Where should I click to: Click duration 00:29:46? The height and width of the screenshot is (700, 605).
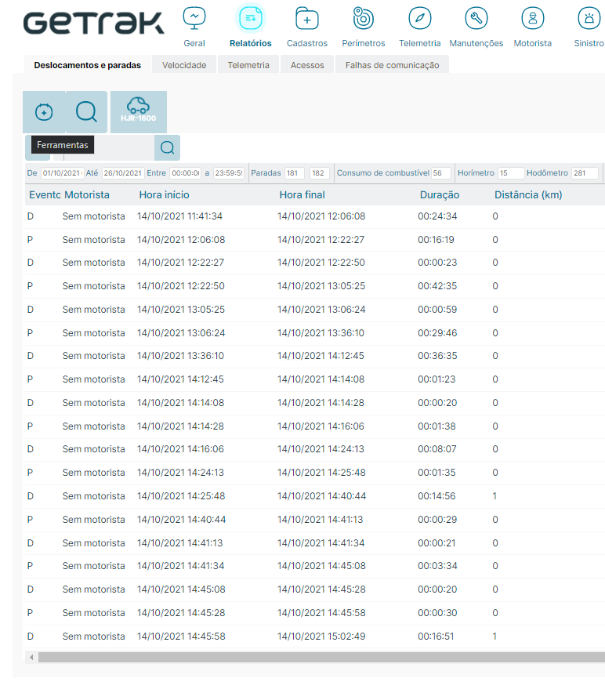tap(437, 333)
